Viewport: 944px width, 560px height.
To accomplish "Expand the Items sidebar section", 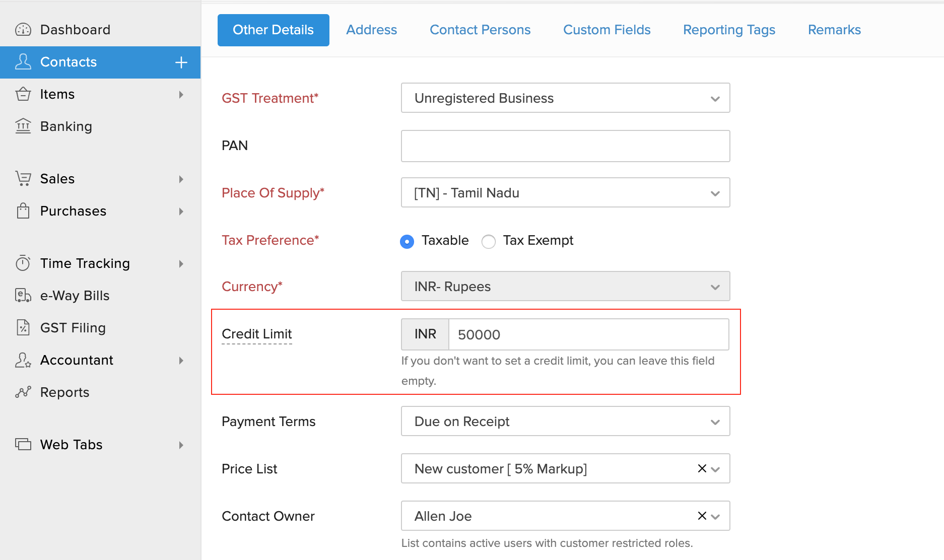I will tap(56, 94).
